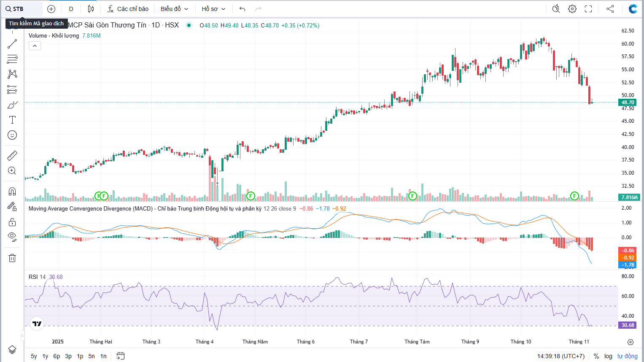Toggle log scale
The image size is (644, 362).
608,356
